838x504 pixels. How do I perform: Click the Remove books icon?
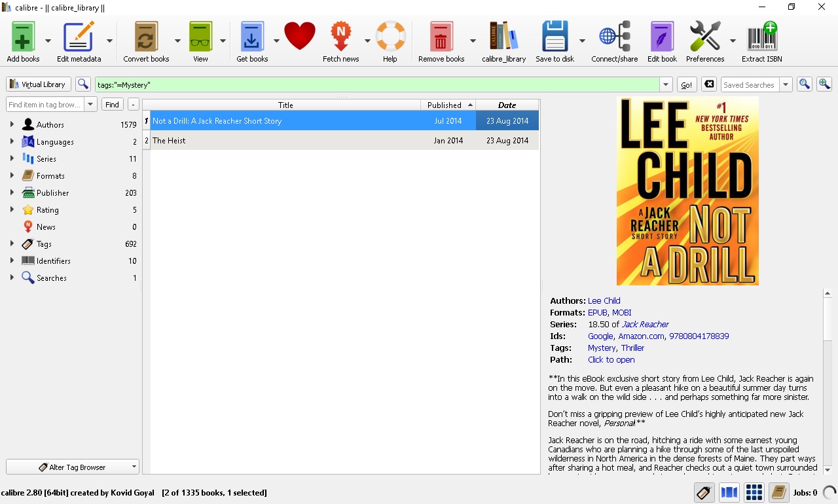pos(441,37)
